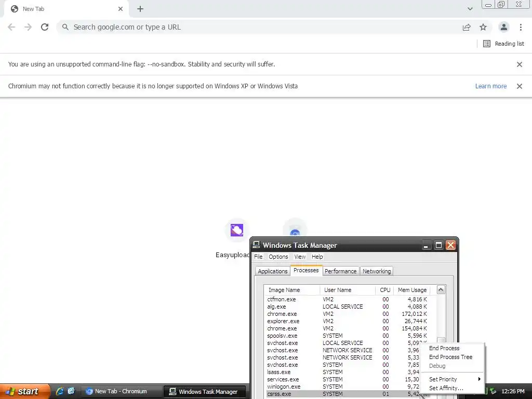Select the chrome.exe row using 172,012 K
Screen dimensions: 532x399
350,314
